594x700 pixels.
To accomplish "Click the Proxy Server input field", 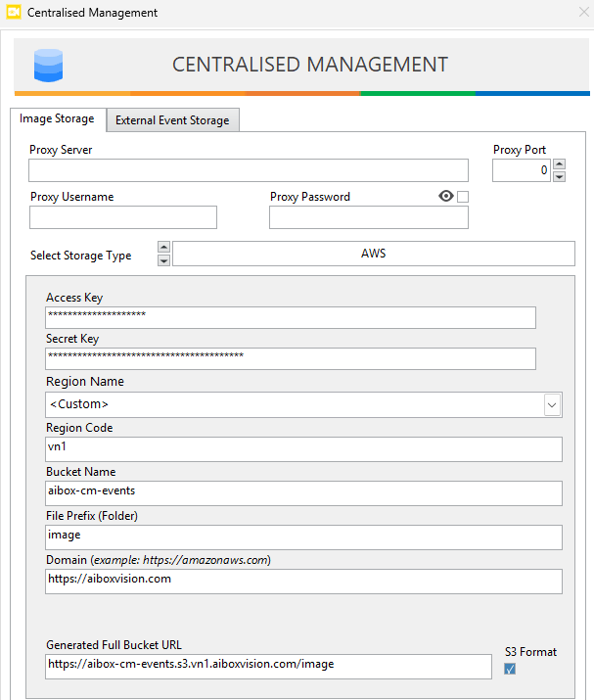I will (248, 170).
